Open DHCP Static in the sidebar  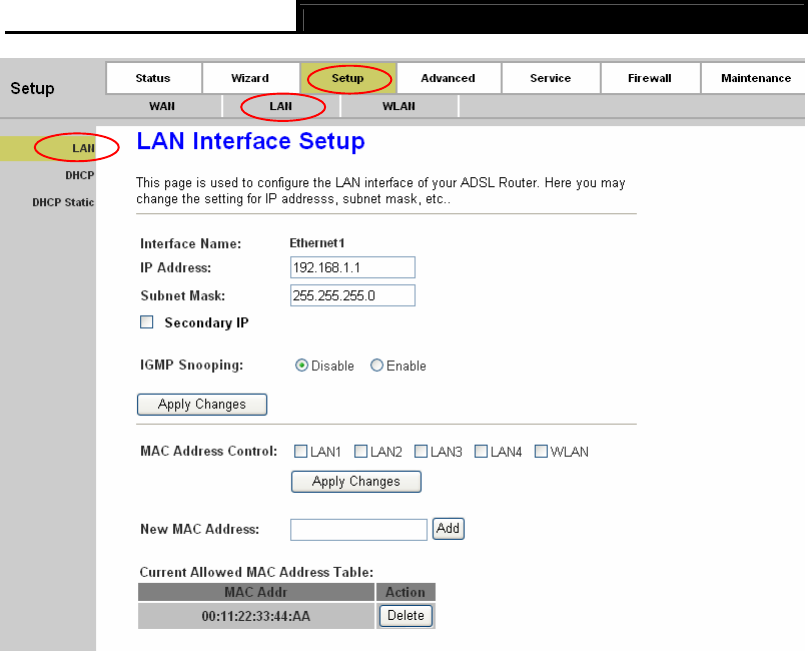(63, 202)
